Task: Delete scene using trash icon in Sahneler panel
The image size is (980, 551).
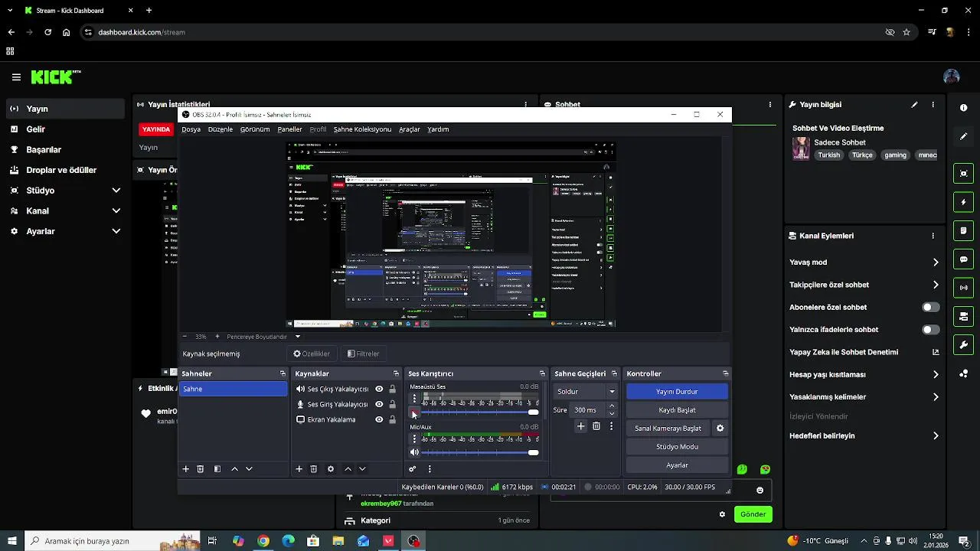Action: tap(201, 469)
